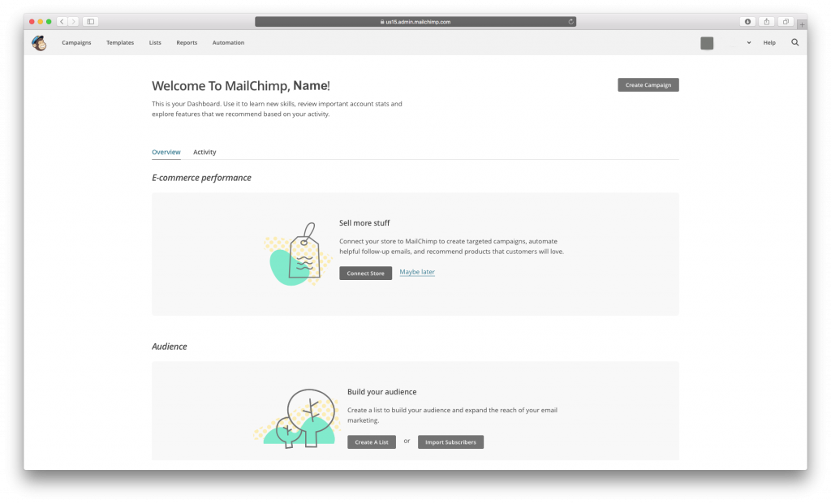Show all tabs overview in Safari
Screen dimensions: 831x504
tap(786, 22)
